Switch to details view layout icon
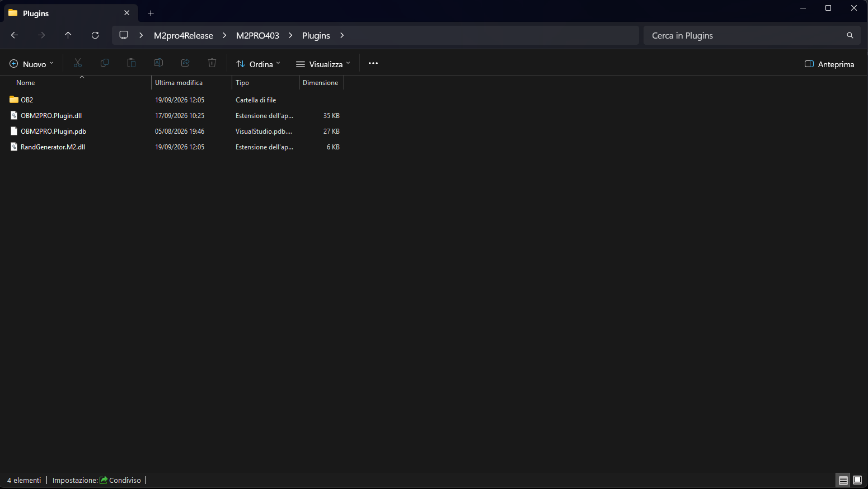The width and height of the screenshot is (868, 489). point(843,480)
